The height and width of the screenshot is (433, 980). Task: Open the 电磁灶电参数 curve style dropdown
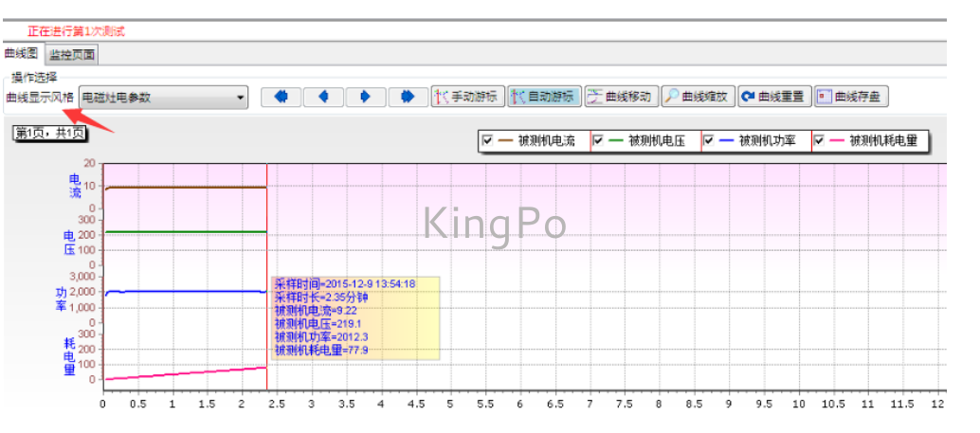tap(164, 98)
